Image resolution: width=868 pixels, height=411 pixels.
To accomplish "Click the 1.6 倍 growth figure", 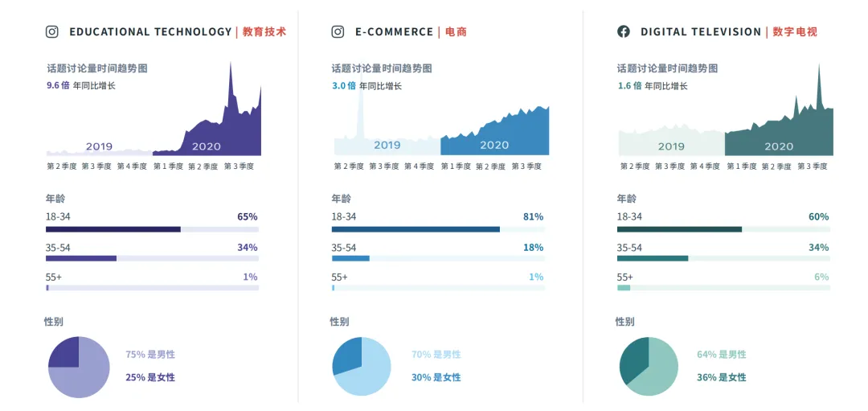I will click(629, 86).
